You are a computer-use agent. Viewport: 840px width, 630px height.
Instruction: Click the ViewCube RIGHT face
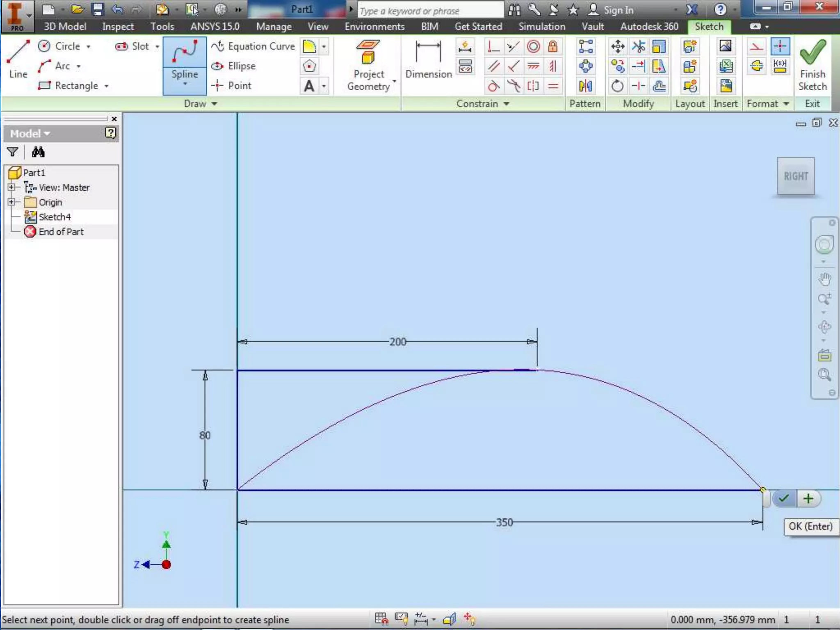click(x=796, y=176)
